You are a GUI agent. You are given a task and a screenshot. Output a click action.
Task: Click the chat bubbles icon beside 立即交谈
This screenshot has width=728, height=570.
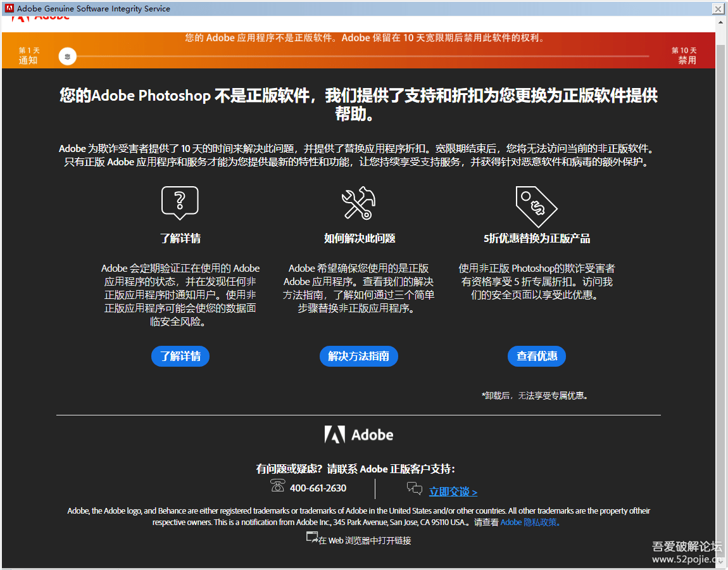415,488
